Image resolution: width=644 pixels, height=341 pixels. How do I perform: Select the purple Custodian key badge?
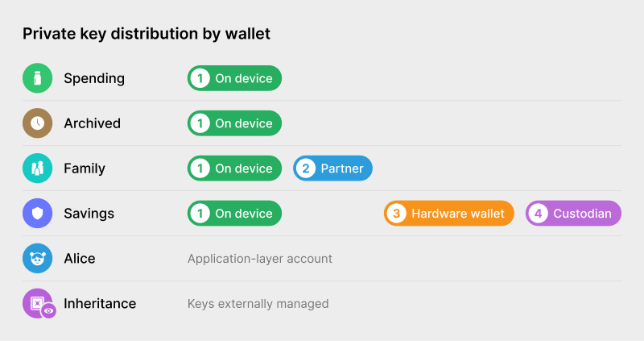tap(573, 214)
